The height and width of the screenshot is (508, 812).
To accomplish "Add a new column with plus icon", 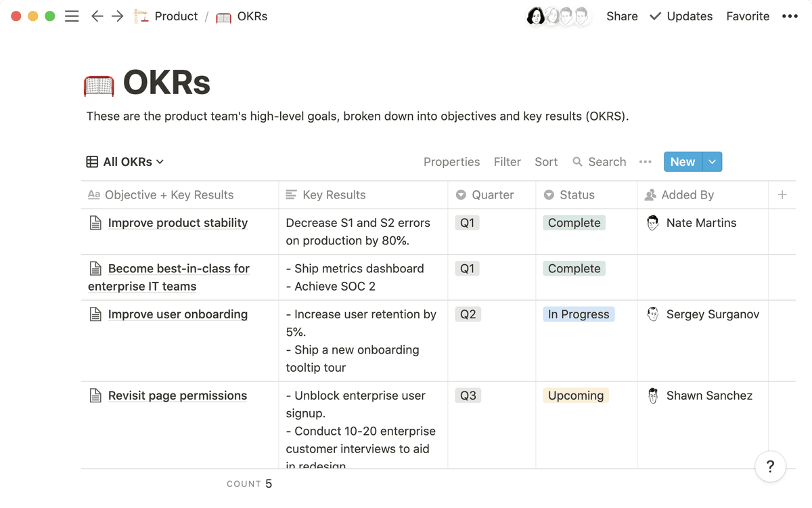I will (x=782, y=195).
